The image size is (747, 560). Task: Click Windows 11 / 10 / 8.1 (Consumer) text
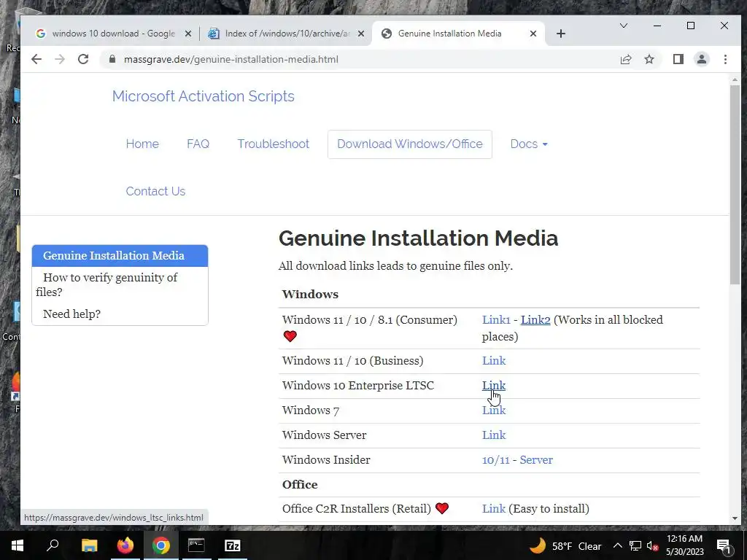tap(370, 319)
